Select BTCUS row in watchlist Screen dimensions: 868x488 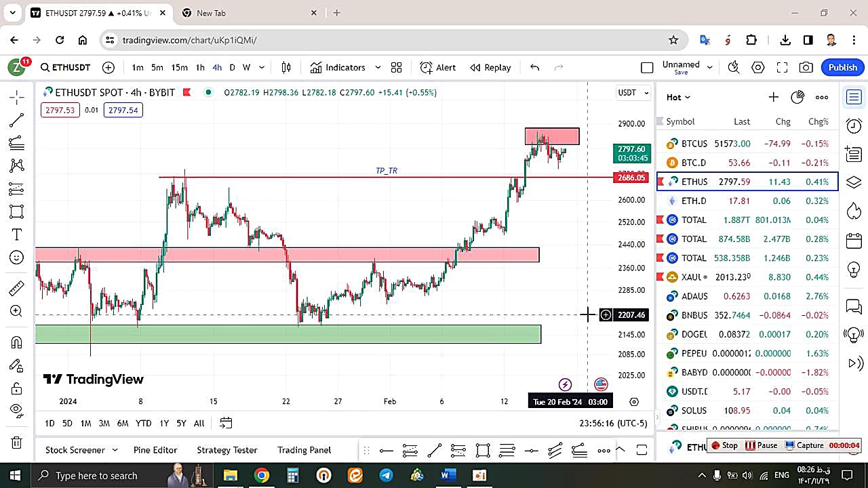click(x=747, y=144)
